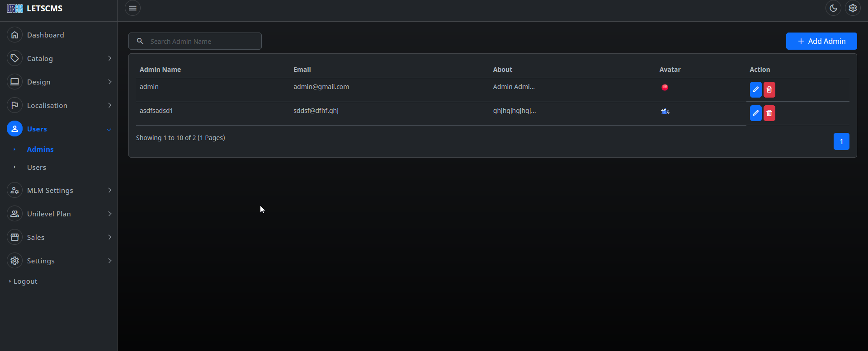
Task: Expand the MLM Settings submenu
Action: [x=109, y=190]
